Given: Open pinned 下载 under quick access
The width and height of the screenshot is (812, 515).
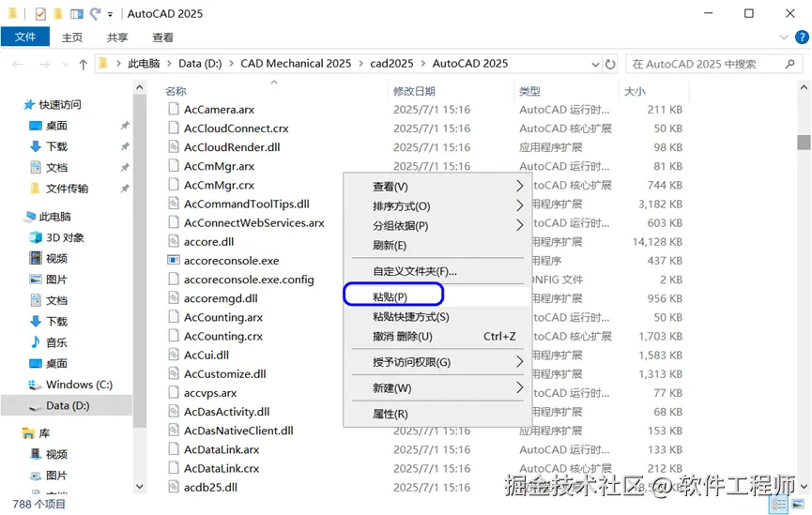Looking at the screenshot, I should (56, 146).
